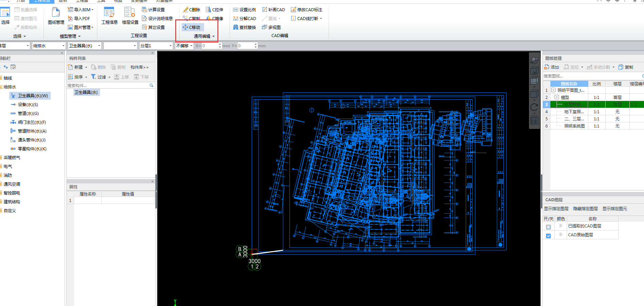Viewport: 644px width, 306px height.
Task: Select 管道附件(水)(A) tree item
Action: 29,131
